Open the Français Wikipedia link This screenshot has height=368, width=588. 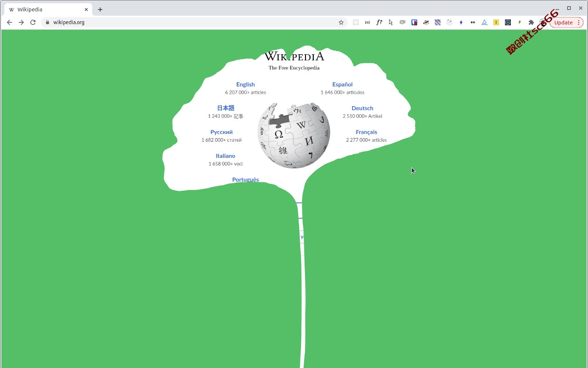[366, 132]
